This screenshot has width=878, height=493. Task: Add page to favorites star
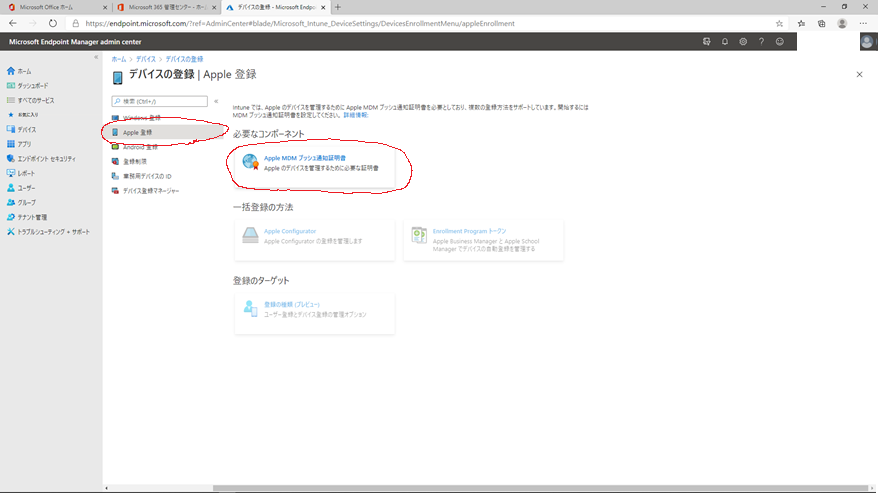(779, 24)
